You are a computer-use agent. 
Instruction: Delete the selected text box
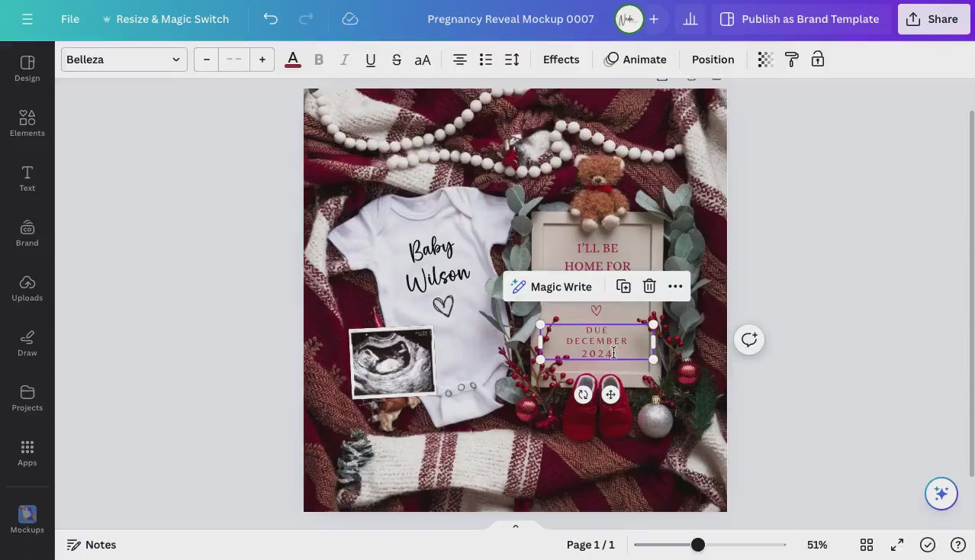click(x=649, y=287)
